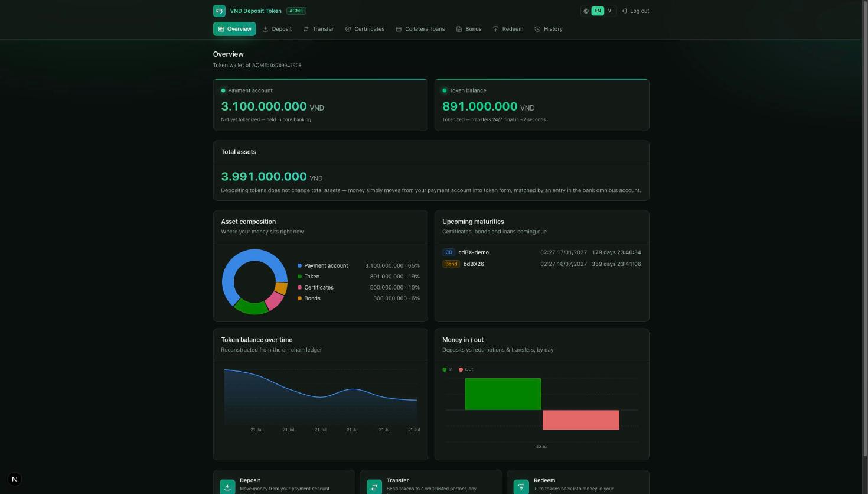
Task: Click the wallet address 0x7099…79C8
Action: (x=285, y=66)
